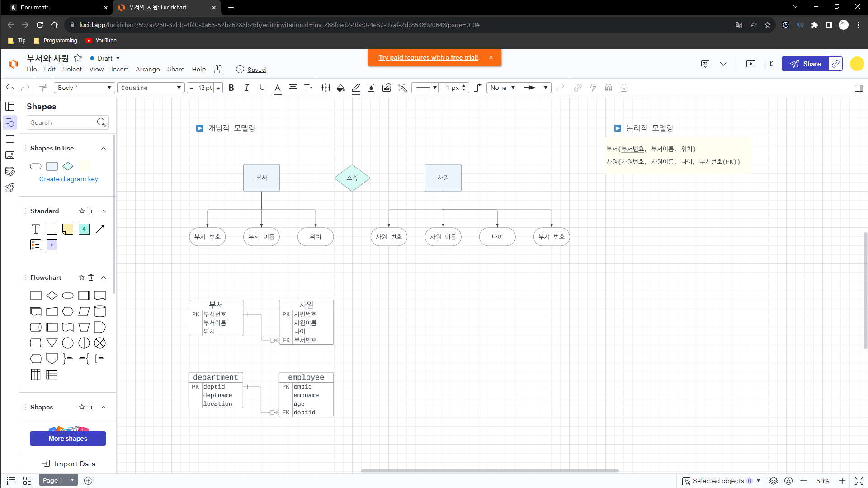This screenshot has height=488, width=868.
Task: Toggle underline text formatting
Action: [x=262, y=88]
